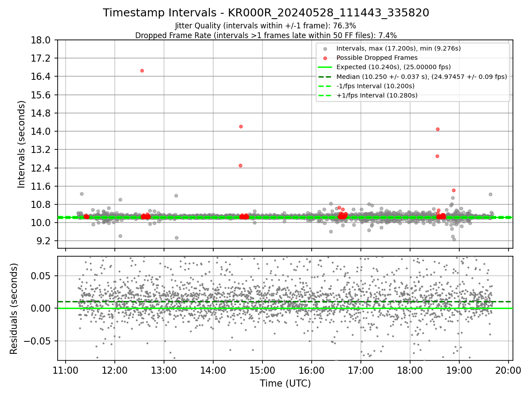Click the red dropped-frame point at 12.5 seconds near 14:30
This screenshot has width=532, height=399.
tap(240, 165)
